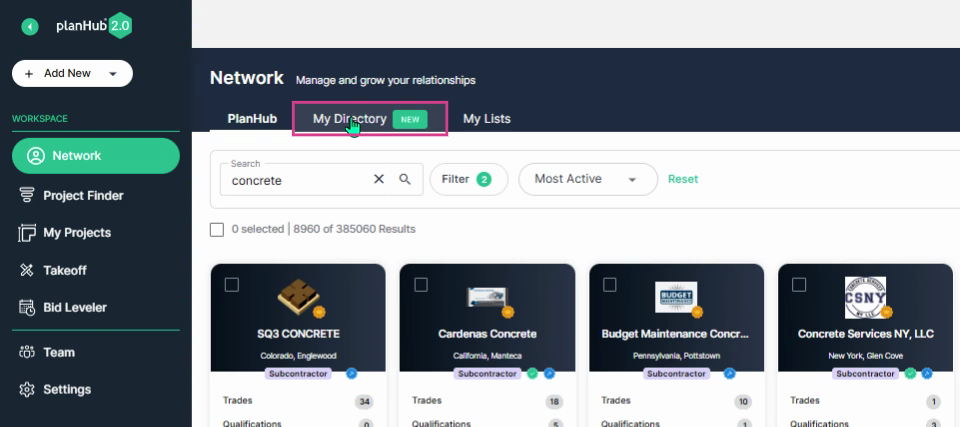This screenshot has width=960, height=427.
Task: Clear the search with the X icon
Action: point(379,179)
